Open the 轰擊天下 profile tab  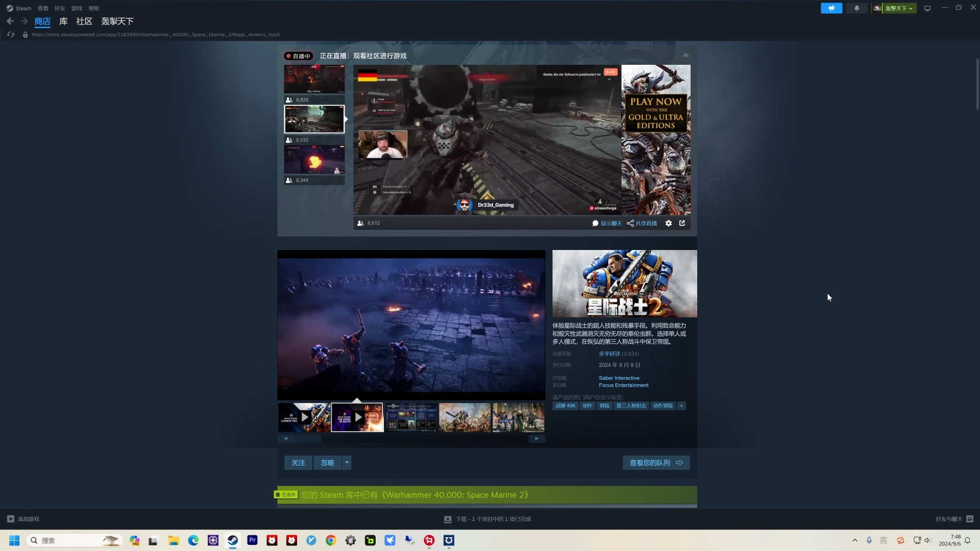click(x=117, y=21)
